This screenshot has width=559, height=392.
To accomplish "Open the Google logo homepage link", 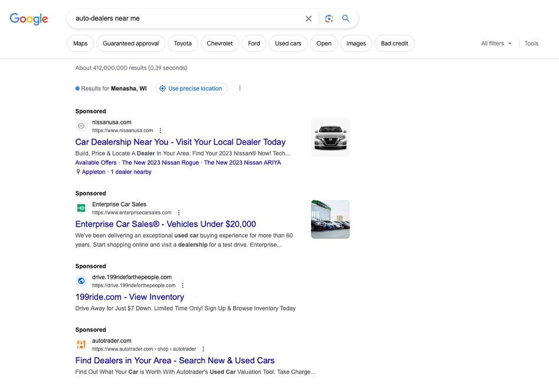I will pos(28,18).
